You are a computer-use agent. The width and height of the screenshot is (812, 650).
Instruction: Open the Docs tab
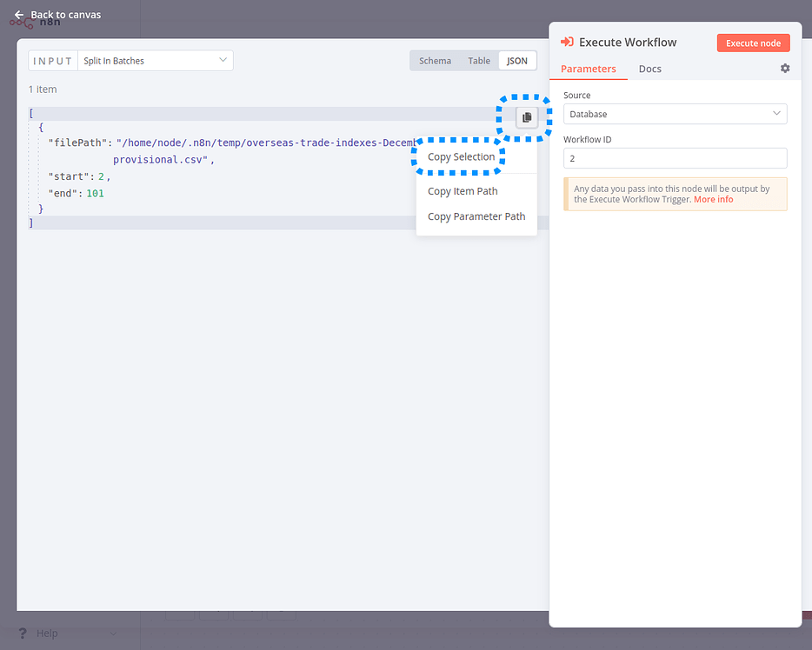click(x=649, y=69)
